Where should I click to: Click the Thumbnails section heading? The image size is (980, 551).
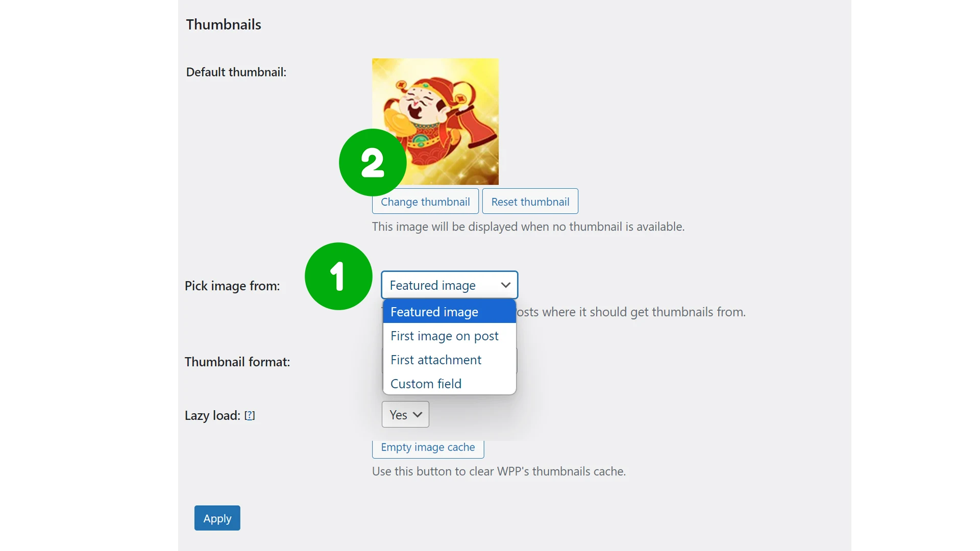coord(224,24)
